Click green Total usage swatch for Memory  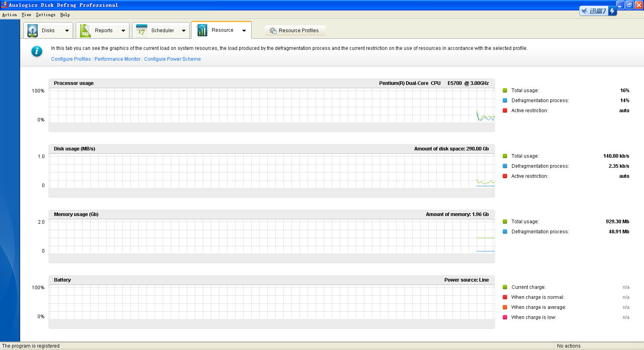[505, 222]
